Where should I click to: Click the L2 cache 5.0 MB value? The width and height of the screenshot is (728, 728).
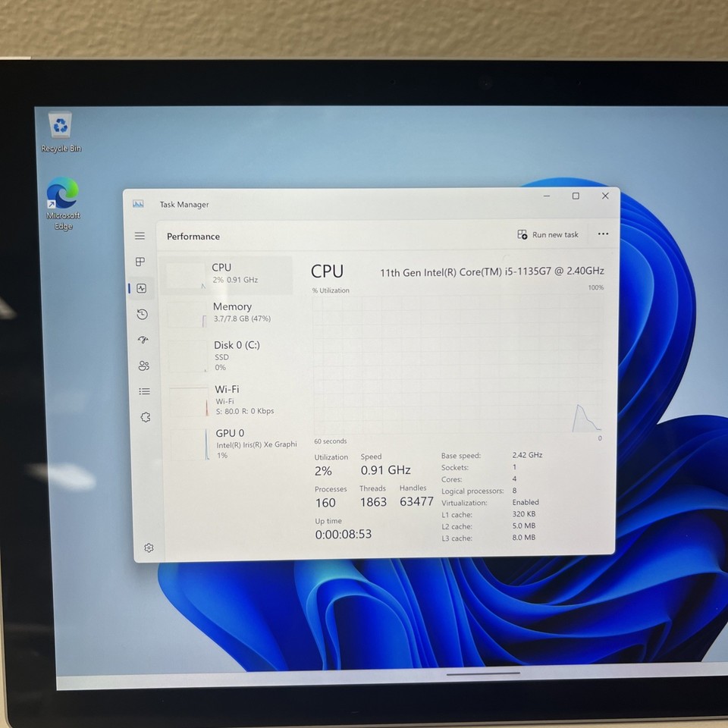click(x=524, y=526)
